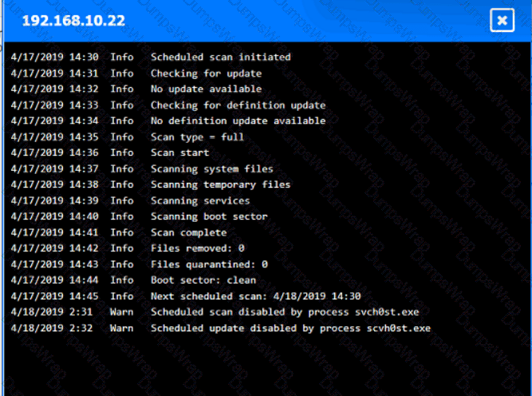Select the 'Scanning services' log entry

coord(199,200)
